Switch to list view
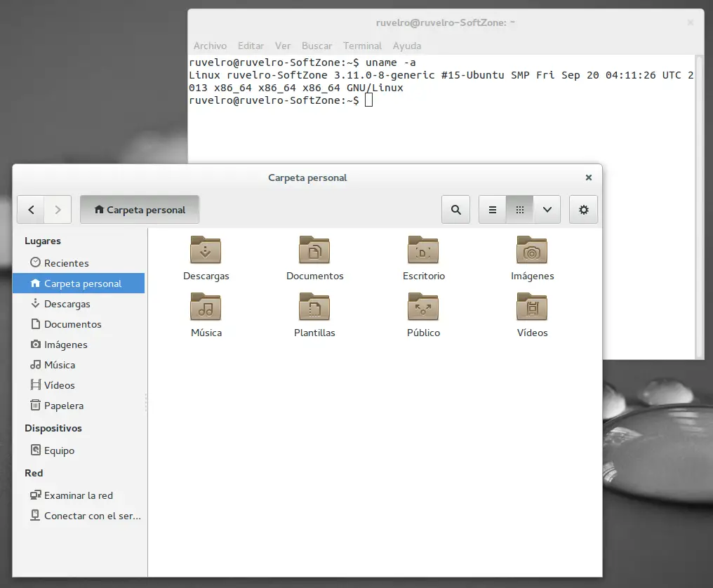713x588 pixels. [x=493, y=209]
